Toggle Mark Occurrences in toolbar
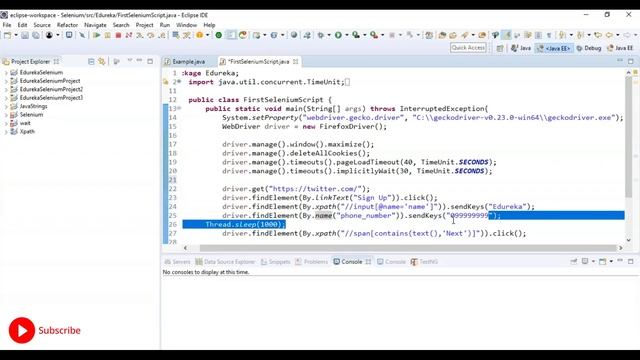640x360 pixels. (506, 35)
